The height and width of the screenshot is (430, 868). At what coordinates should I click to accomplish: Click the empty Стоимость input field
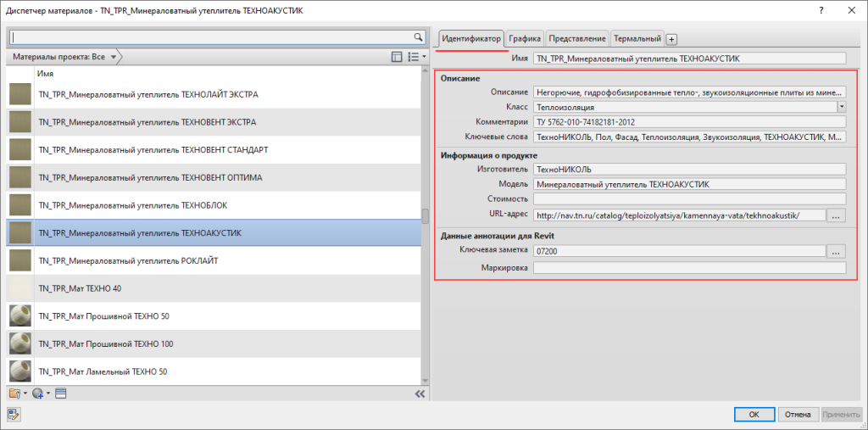[x=690, y=199]
